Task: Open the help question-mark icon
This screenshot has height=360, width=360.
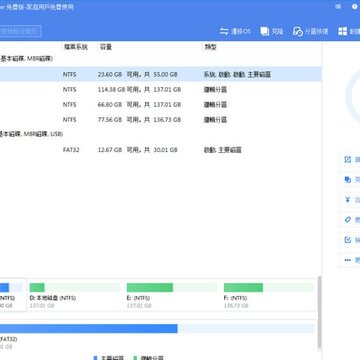Action: 354,7
